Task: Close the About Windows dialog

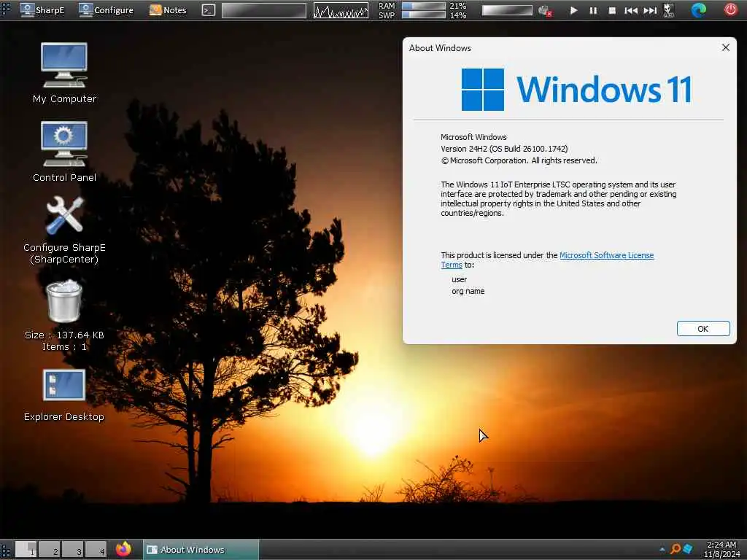Action: [726, 47]
